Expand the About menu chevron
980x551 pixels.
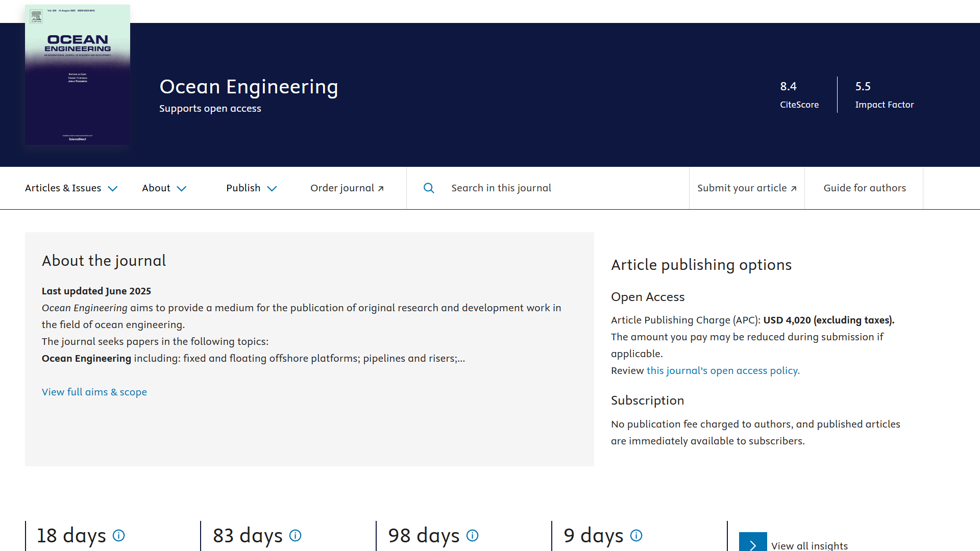pyautogui.click(x=182, y=189)
